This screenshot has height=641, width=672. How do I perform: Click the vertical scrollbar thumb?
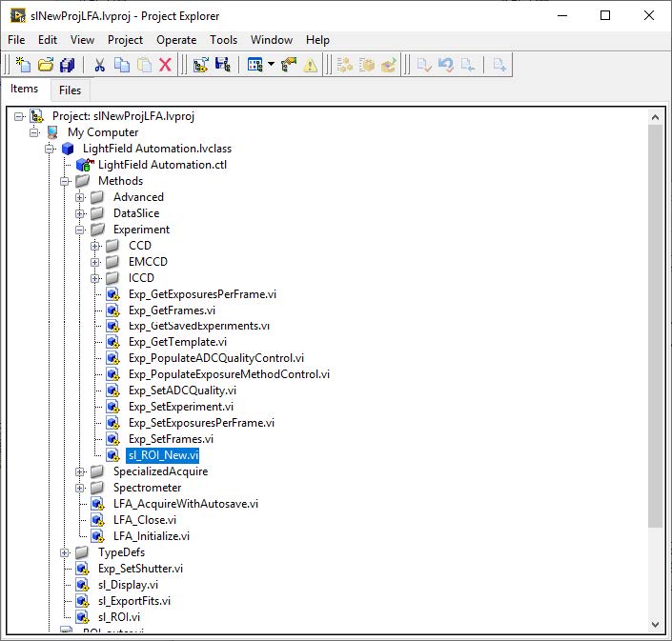point(655,327)
